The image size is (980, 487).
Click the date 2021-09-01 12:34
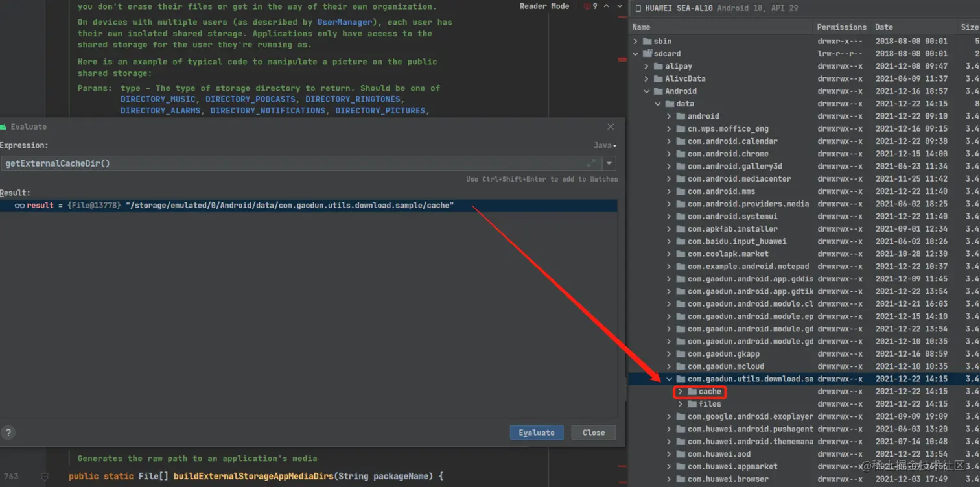(x=911, y=229)
